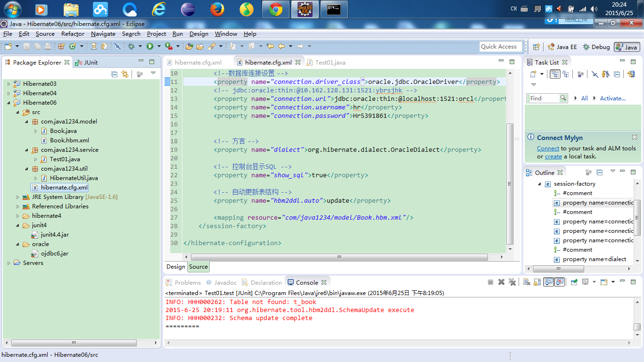644x362 pixels.
Task: Click the green Run button in toolbar
Action: [x=150, y=46]
